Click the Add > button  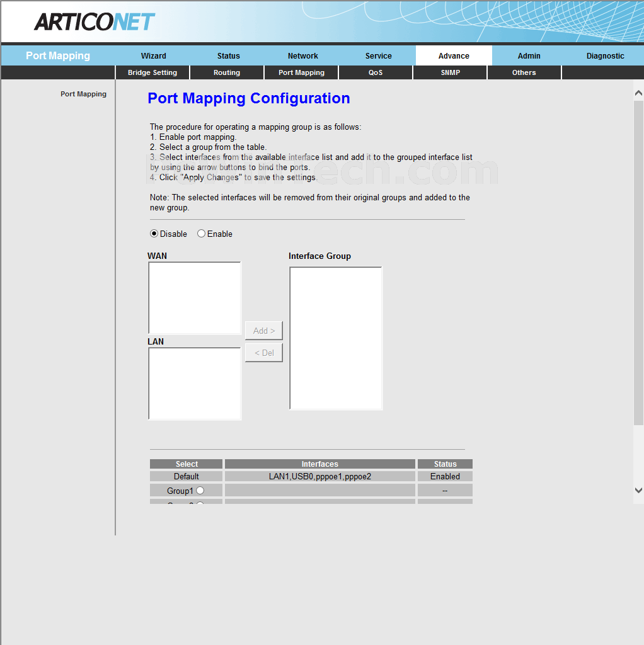(264, 331)
